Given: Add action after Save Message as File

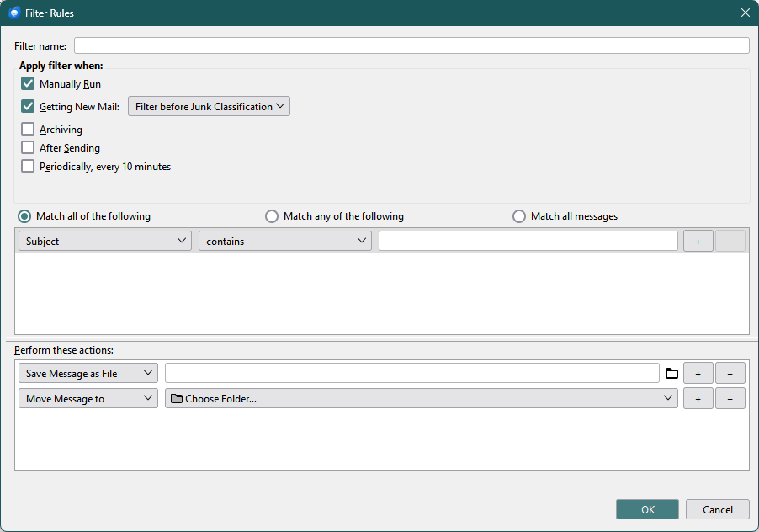Looking at the screenshot, I should click(x=698, y=373).
